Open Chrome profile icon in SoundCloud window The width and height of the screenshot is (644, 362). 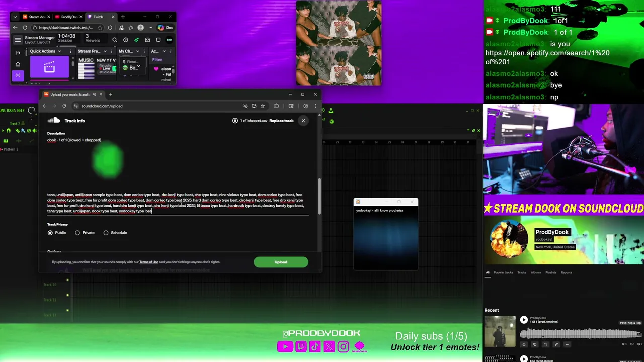click(305, 106)
